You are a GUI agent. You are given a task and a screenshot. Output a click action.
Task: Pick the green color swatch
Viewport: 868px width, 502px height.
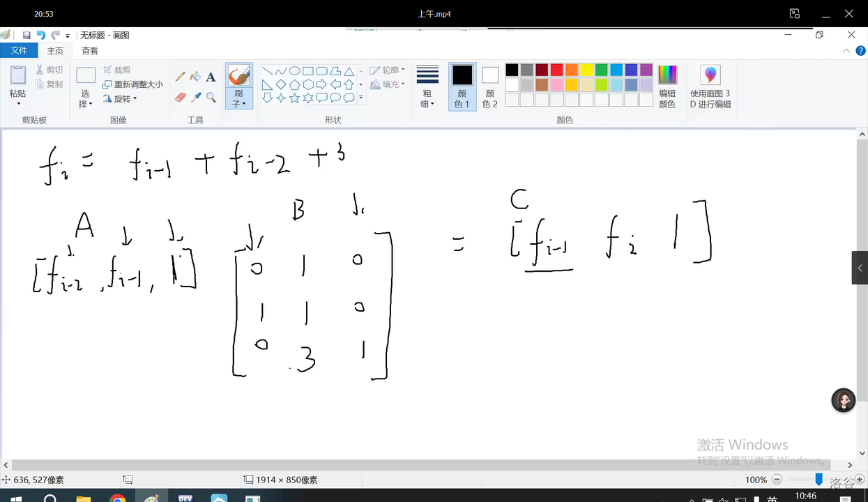pos(601,70)
